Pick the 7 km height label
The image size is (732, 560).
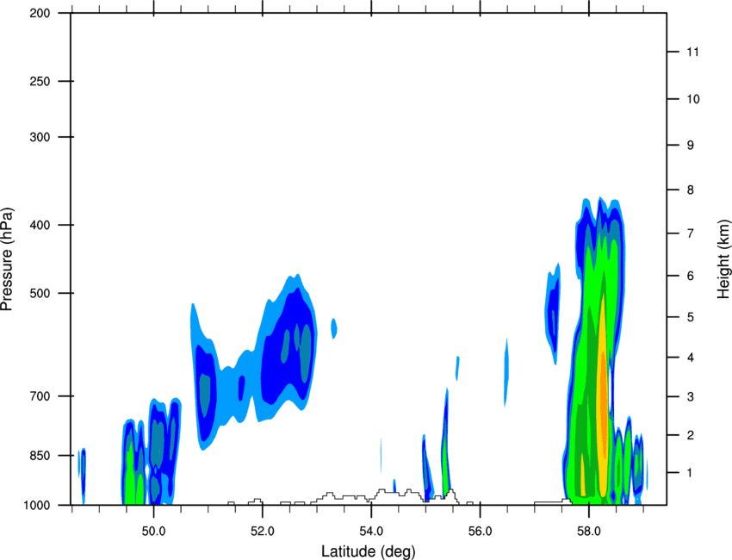pyautogui.click(x=690, y=233)
